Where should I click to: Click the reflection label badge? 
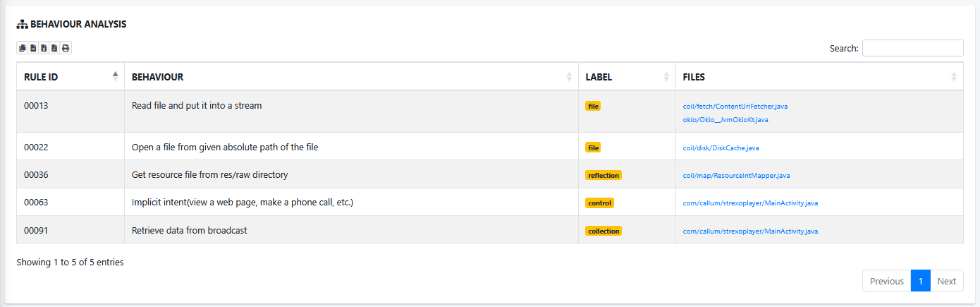[604, 175]
